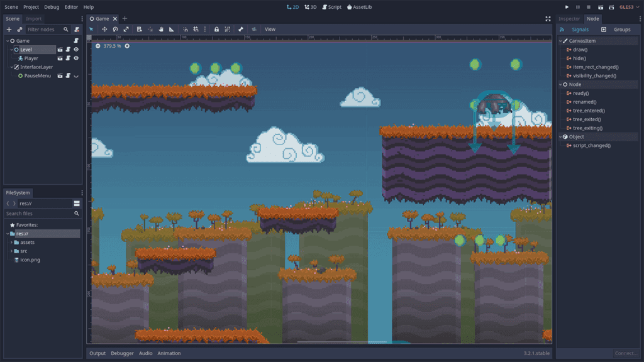Switch to the Import tab
The image size is (644, 362).
[x=34, y=19]
